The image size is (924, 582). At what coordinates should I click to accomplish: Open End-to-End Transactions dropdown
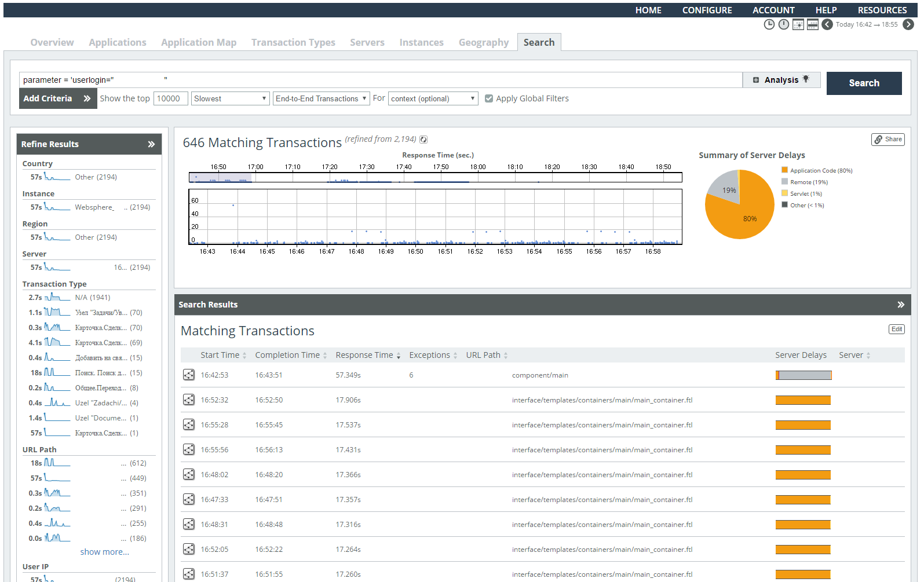322,98
